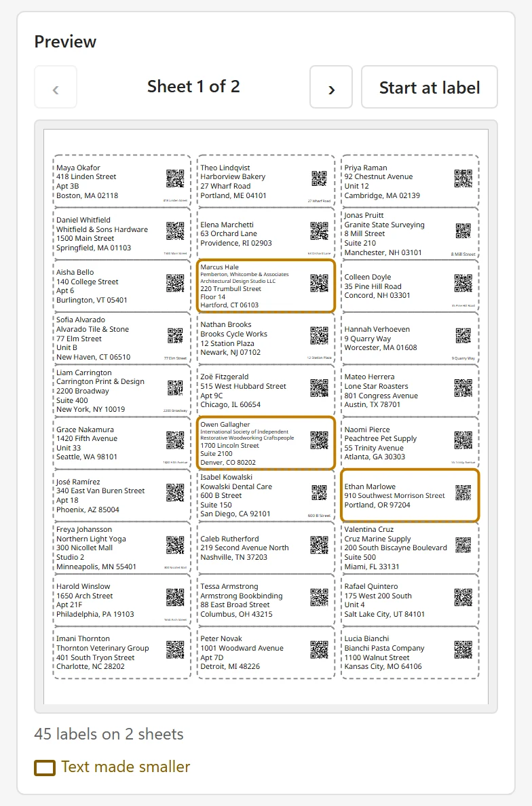Screen dimensions: 532x806
Task: Click '340 East Van Buren Street' text
Action: pos(100,491)
